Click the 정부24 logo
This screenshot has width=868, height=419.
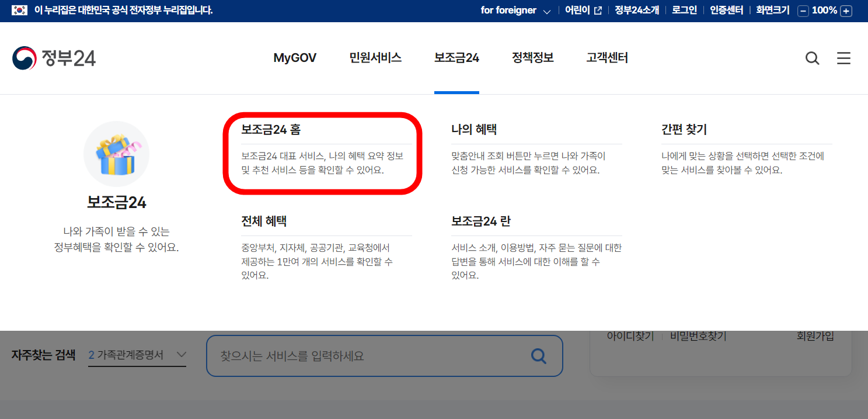coord(54,58)
